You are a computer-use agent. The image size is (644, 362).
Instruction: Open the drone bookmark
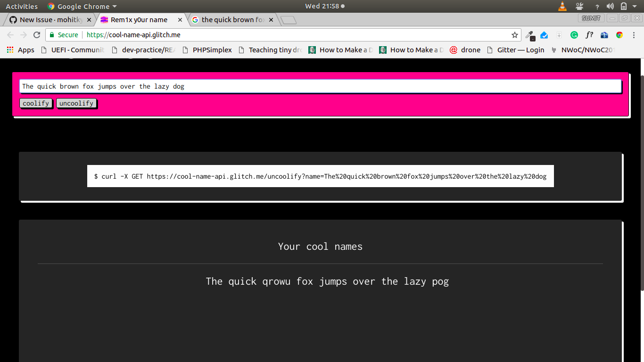465,50
